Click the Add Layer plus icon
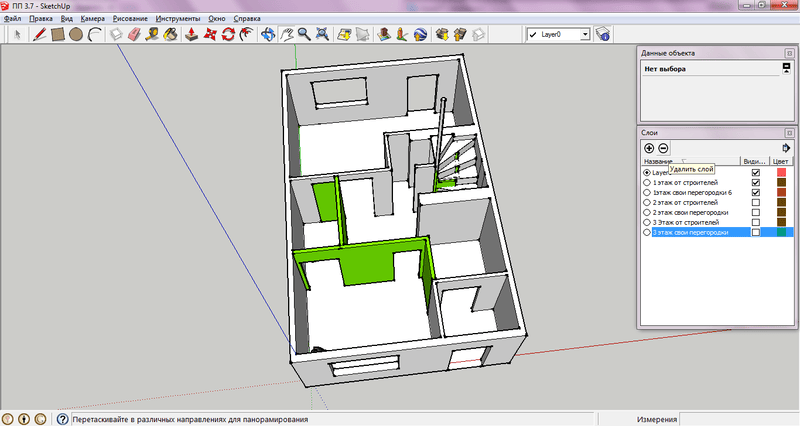 pos(649,148)
